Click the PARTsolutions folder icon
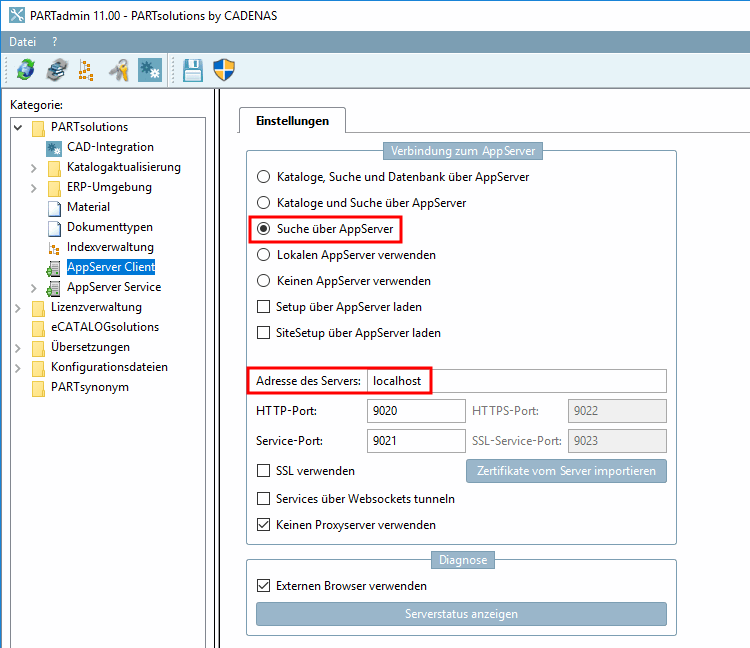Image resolution: width=750 pixels, height=648 pixels. click(38, 128)
